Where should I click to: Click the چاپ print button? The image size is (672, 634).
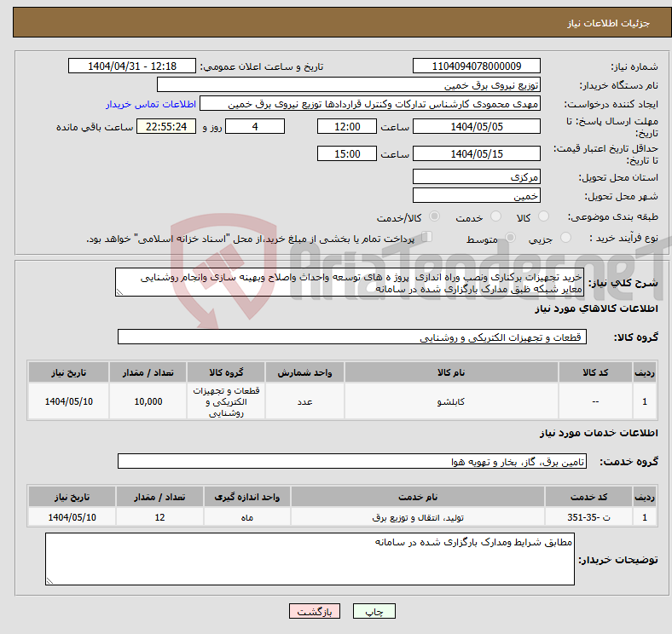click(x=374, y=611)
